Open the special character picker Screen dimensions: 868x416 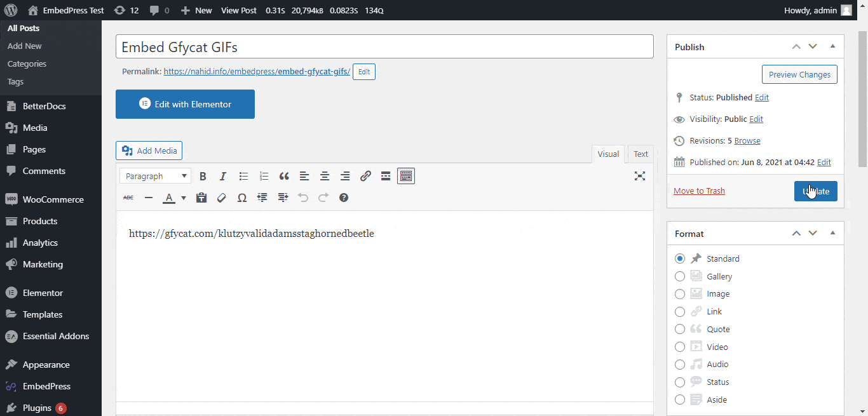pos(242,198)
